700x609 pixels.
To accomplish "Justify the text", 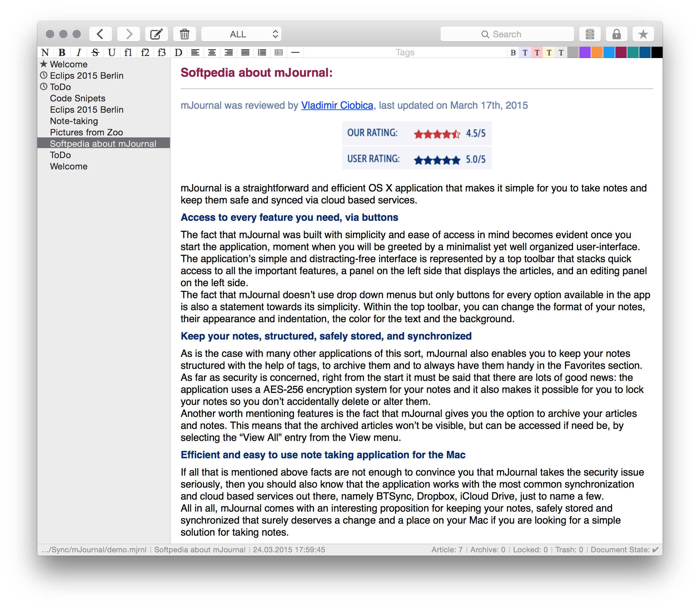I will [x=245, y=52].
